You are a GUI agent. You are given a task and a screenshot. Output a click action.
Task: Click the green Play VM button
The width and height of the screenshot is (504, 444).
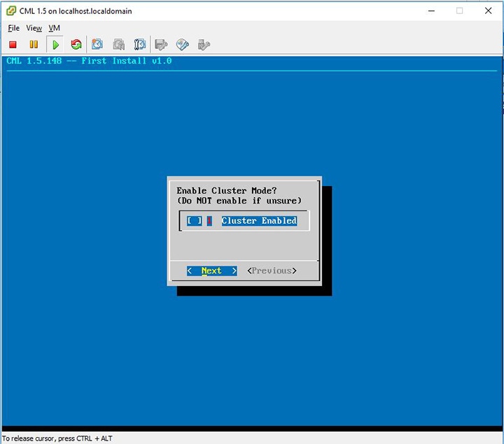(x=55, y=45)
